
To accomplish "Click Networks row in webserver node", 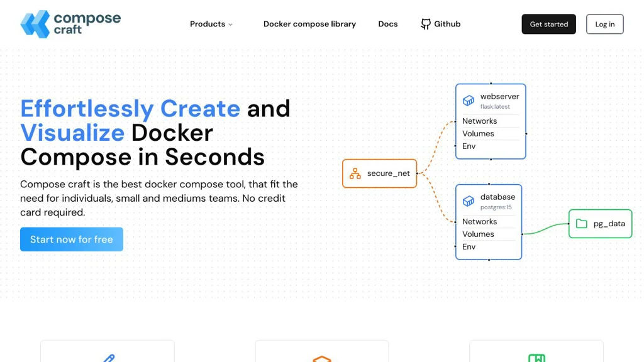I will pyautogui.click(x=491, y=121).
